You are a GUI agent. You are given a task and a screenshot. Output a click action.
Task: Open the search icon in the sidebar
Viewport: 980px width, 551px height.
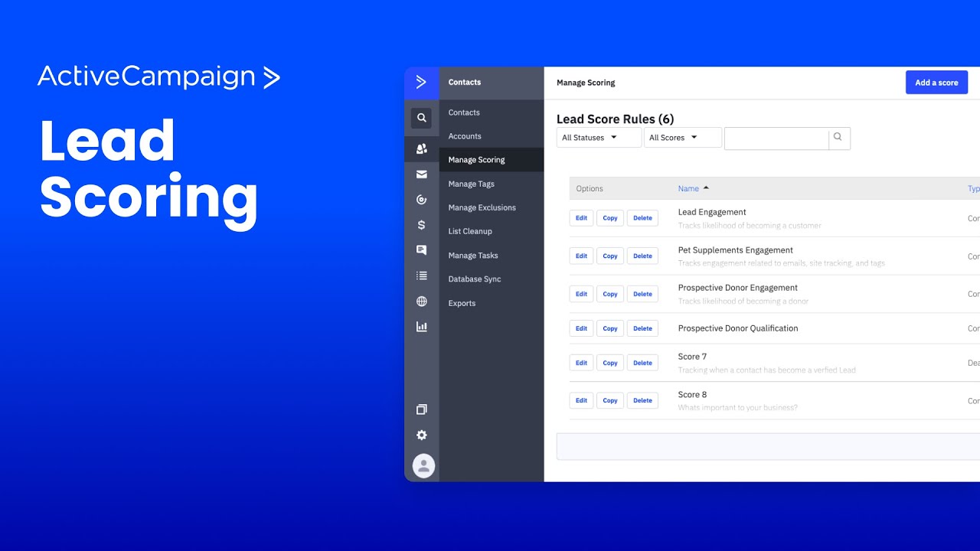[421, 118]
